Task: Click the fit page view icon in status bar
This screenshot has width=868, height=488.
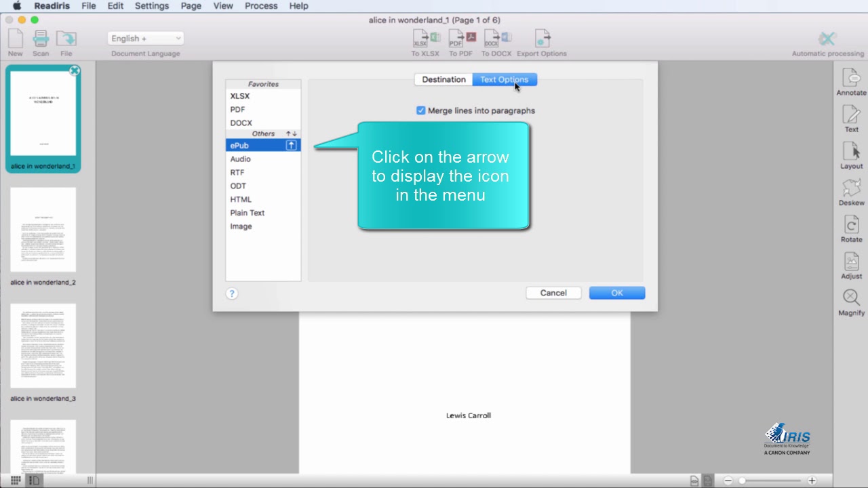Action: pos(707,481)
